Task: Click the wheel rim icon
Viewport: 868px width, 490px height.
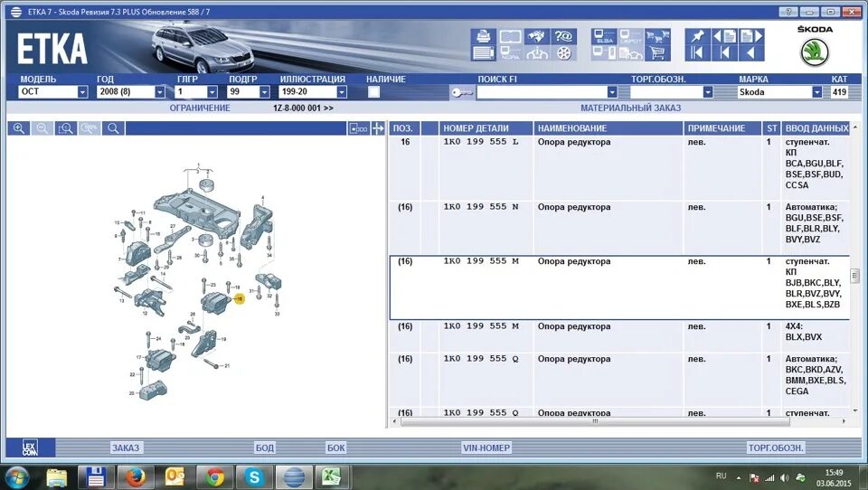Action: click(x=563, y=53)
